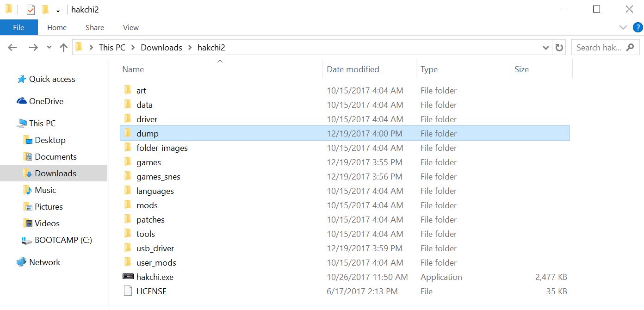Open the Quick Access Toolbar customize dropdown
Screen dimensions: 644x310
tap(58, 10)
